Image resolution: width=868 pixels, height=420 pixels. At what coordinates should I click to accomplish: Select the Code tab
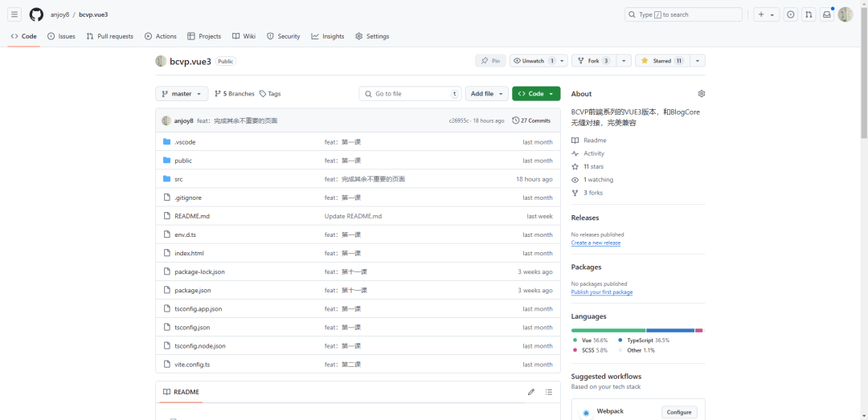[24, 36]
